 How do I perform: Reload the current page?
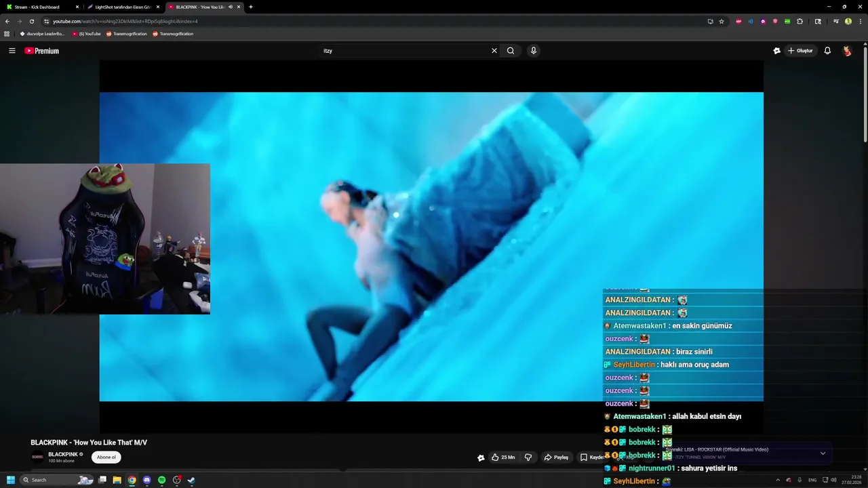(x=31, y=21)
